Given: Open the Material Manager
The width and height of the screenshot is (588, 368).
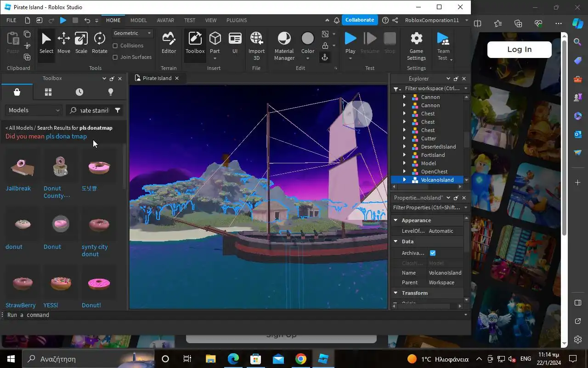Looking at the screenshot, I should [284, 46].
